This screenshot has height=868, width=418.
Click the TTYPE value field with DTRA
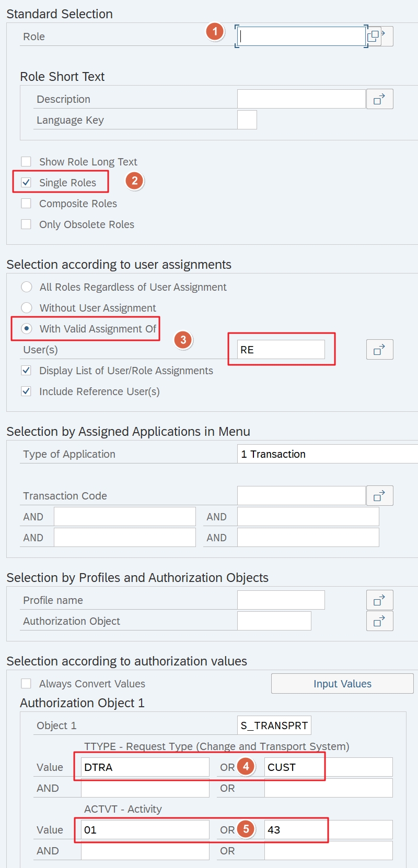tap(145, 767)
